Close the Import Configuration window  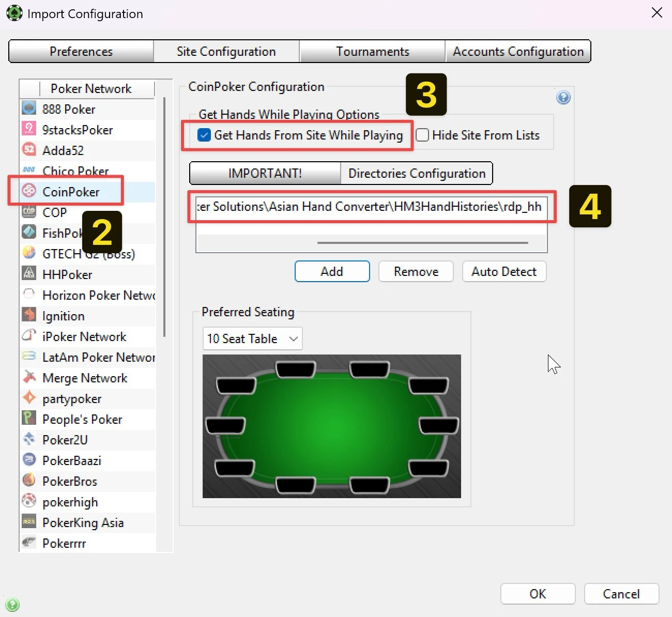(x=657, y=12)
